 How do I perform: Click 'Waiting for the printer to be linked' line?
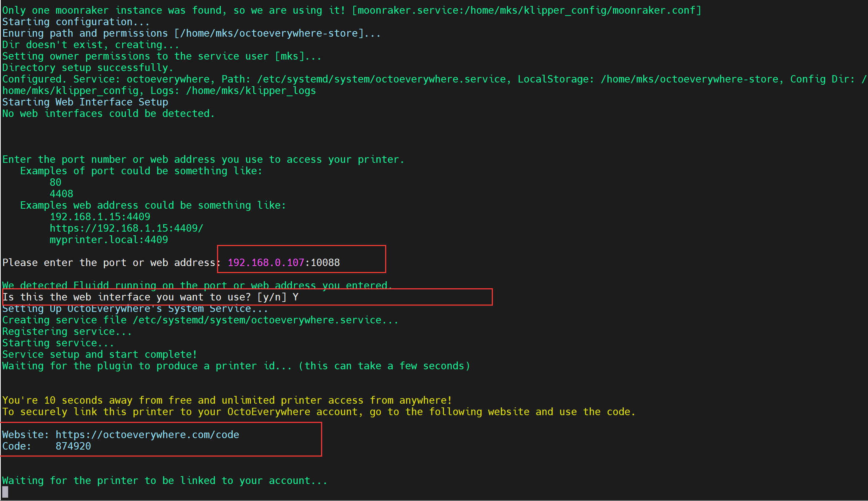pos(165,481)
